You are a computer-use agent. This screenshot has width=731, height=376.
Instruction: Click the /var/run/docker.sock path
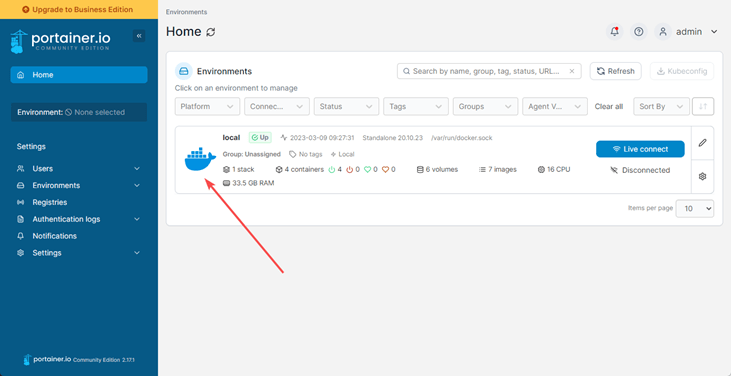[462, 138]
